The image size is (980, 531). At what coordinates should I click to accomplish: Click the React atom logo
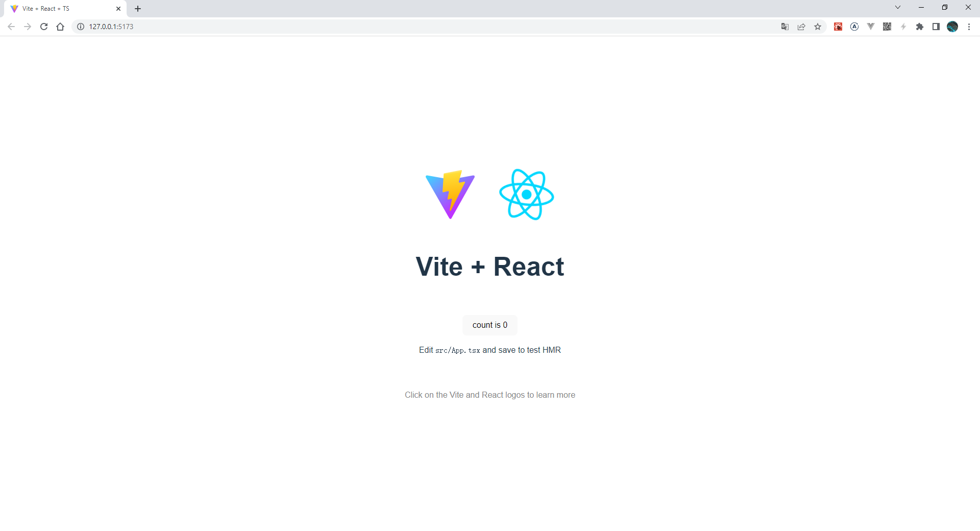pos(527,195)
